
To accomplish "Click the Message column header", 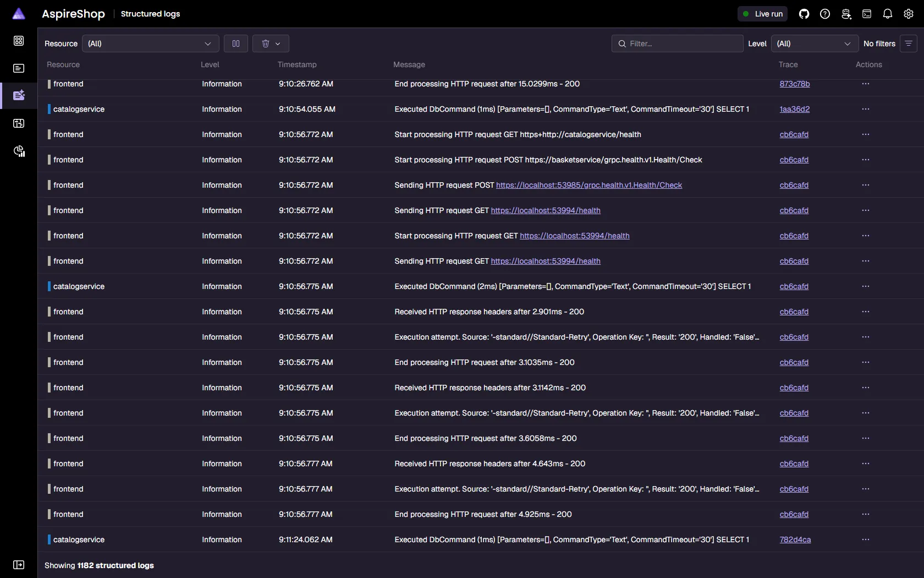I will pos(409,64).
